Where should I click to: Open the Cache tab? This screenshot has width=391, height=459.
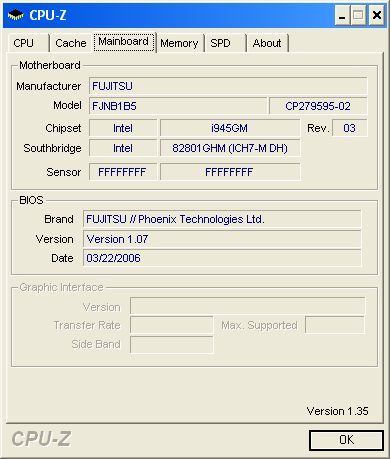coord(71,43)
